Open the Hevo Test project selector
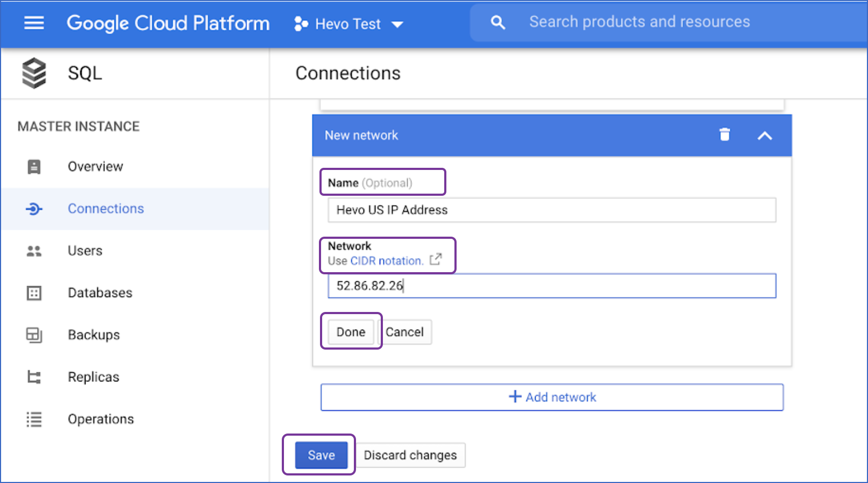The image size is (868, 483). click(348, 24)
